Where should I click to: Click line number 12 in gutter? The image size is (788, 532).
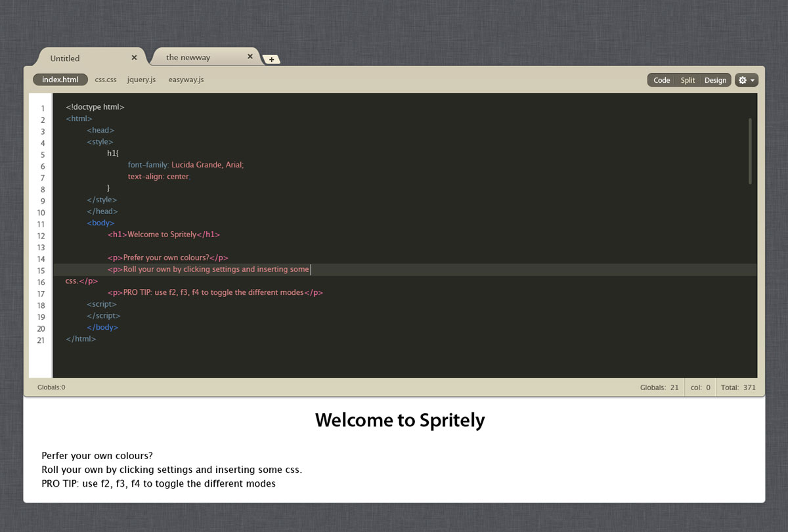click(x=41, y=236)
